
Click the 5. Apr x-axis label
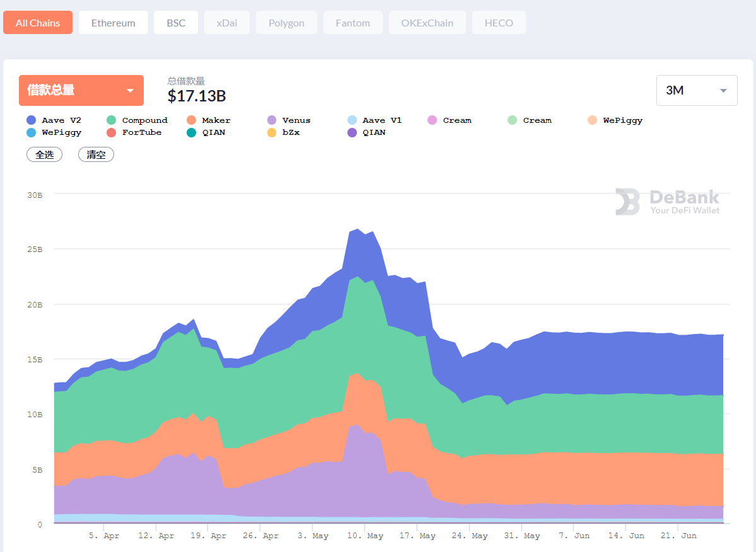(103, 536)
